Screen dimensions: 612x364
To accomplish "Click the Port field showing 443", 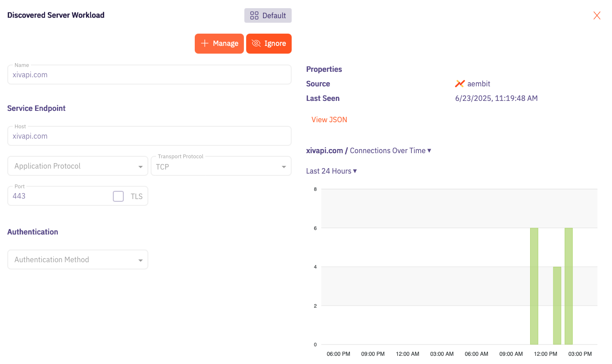I will click(78, 196).
